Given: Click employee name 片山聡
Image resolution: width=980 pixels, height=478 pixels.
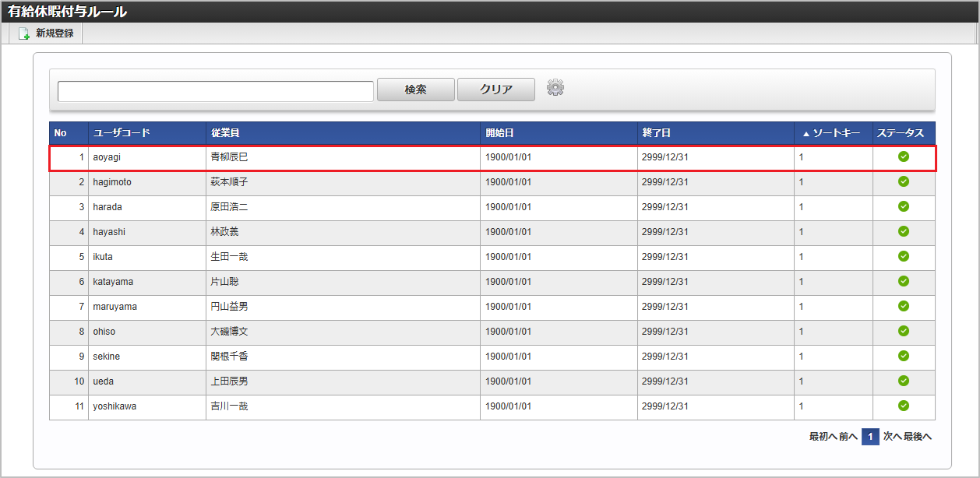Looking at the screenshot, I should 224,282.
